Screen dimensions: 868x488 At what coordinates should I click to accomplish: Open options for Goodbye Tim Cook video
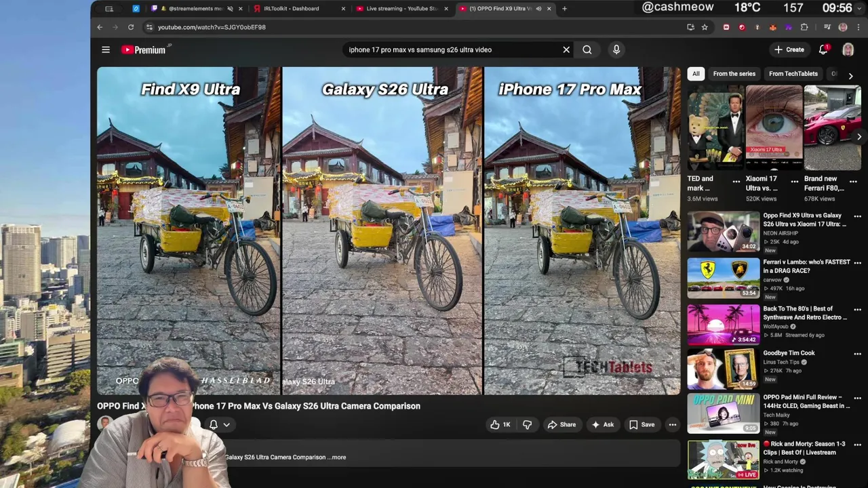tap(857, 353)
